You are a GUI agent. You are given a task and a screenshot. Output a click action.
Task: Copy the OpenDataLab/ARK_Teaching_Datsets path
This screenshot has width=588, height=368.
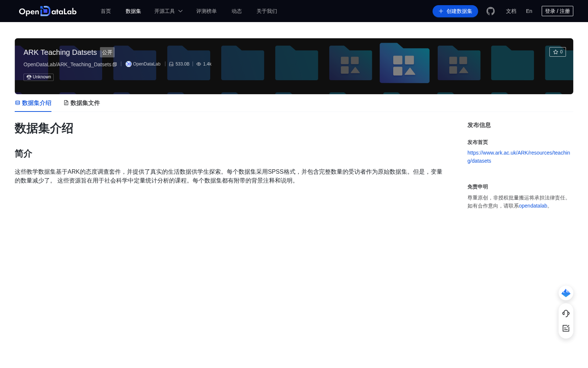pos(115,64)
